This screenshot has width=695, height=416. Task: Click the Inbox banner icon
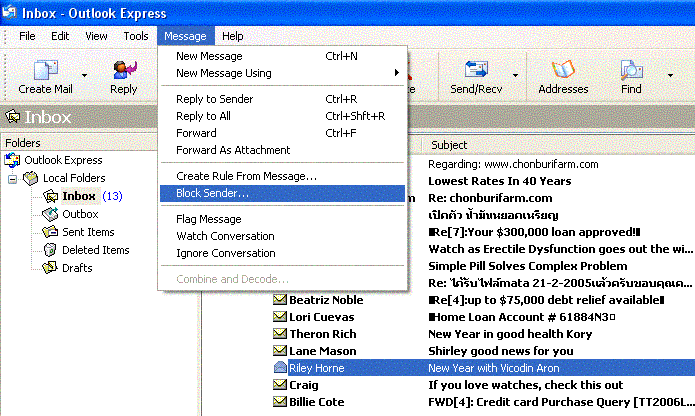point(12,117)
